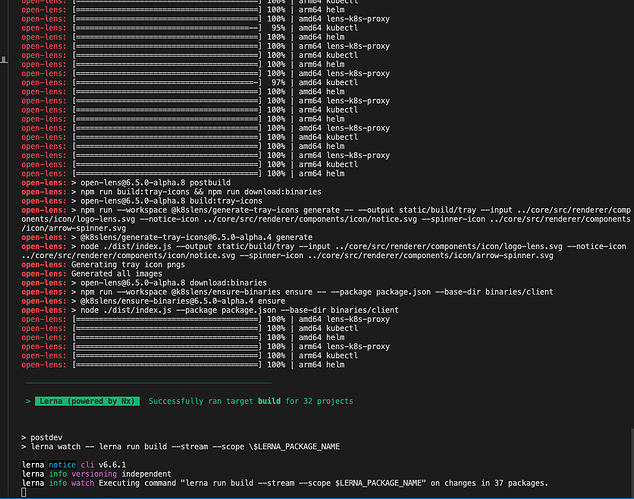This screenshot has height=499, width=634.
Task: Click 'lerna notice cli v6.6.1' line
Action: point(74,465)
